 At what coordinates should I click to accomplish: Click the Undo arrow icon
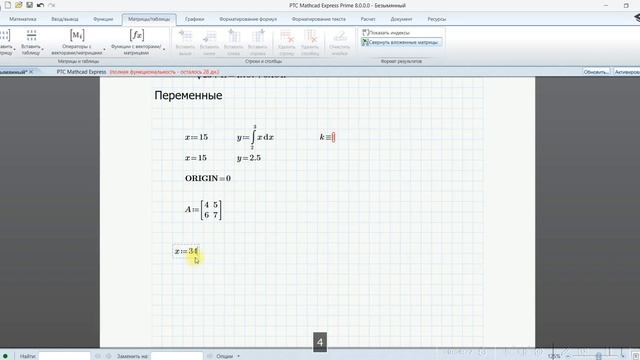(x=40, y=5)
